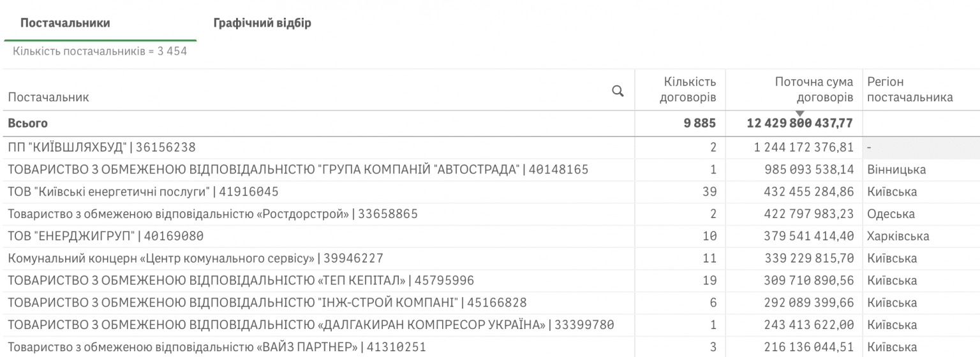
Task: Click the amount 216 136 044,51
Action: pyautogui.click(x=809, y=348)
